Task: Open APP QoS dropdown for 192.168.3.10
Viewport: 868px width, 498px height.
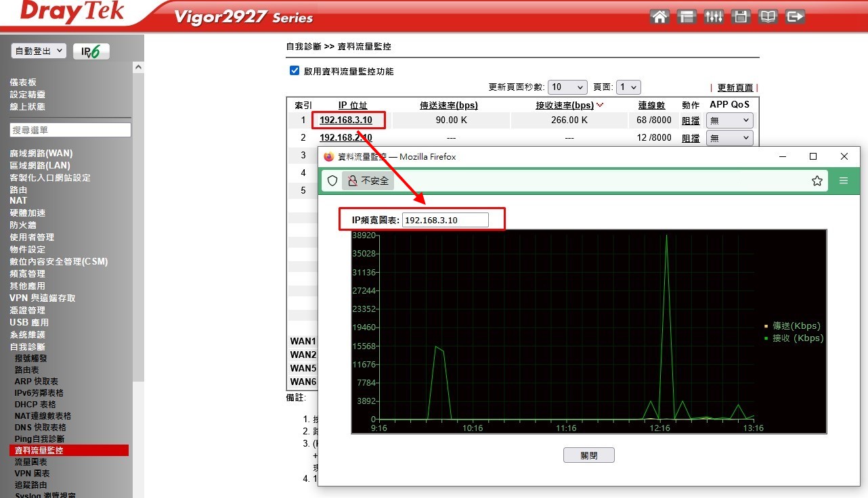Action: click(729, 120)
